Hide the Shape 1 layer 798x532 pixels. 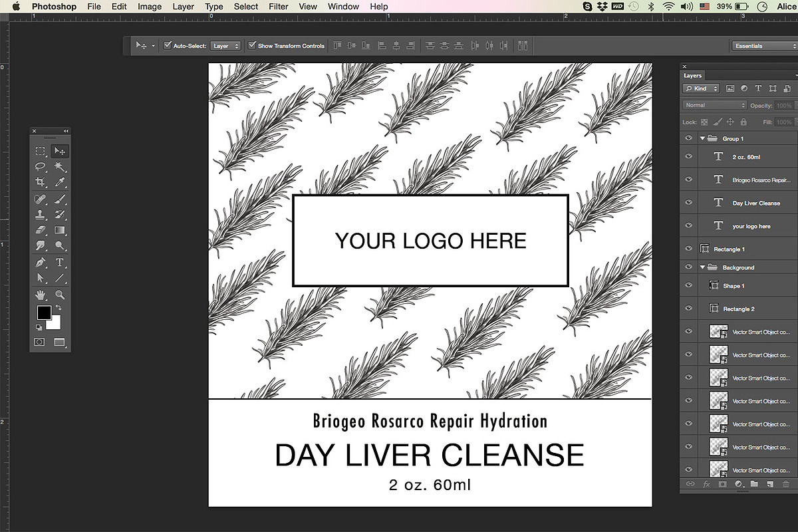click(x=688, y=286)
